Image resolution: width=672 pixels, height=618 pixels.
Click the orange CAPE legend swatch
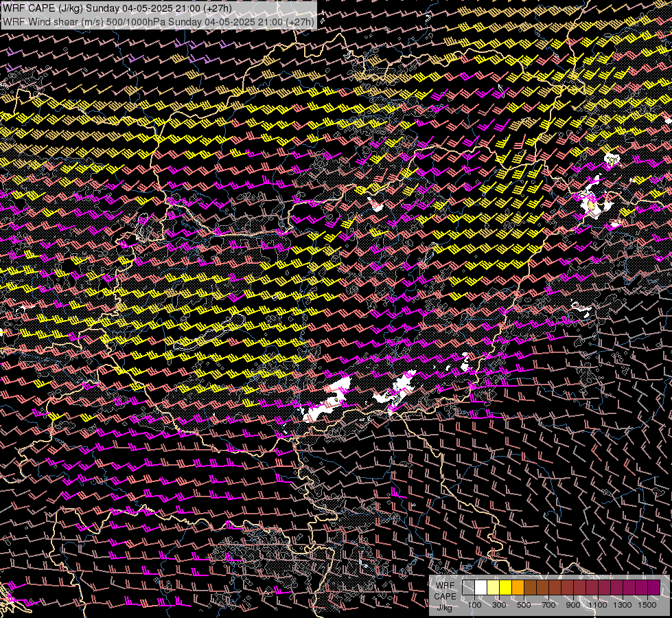(518, 588)
